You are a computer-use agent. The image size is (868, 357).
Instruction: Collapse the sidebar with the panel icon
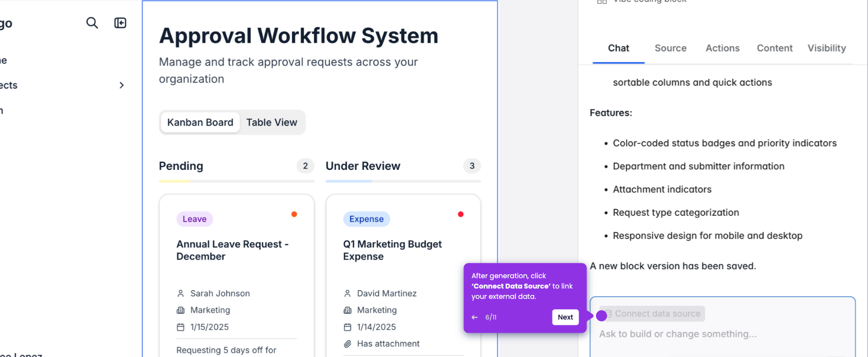[120, 23]
